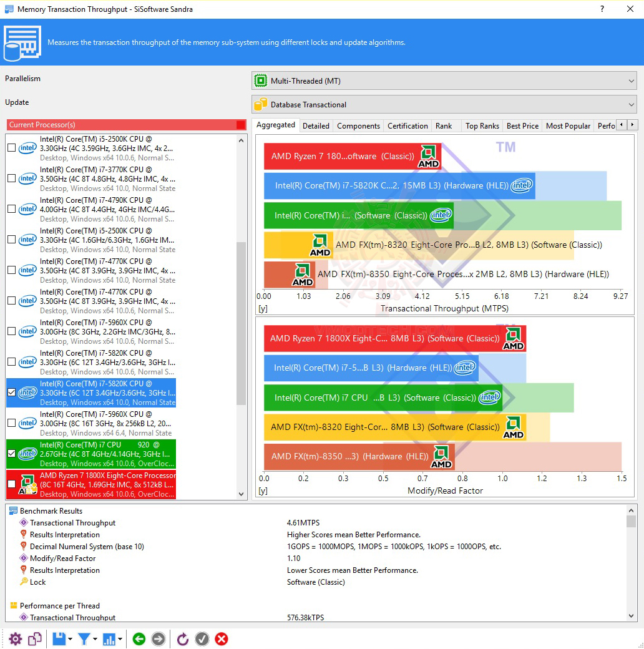This screenshot has height=649, width=644.
Task: Open the filter icon's dropdown arrow
Action: pyautogui.click(x=95, y=639)
